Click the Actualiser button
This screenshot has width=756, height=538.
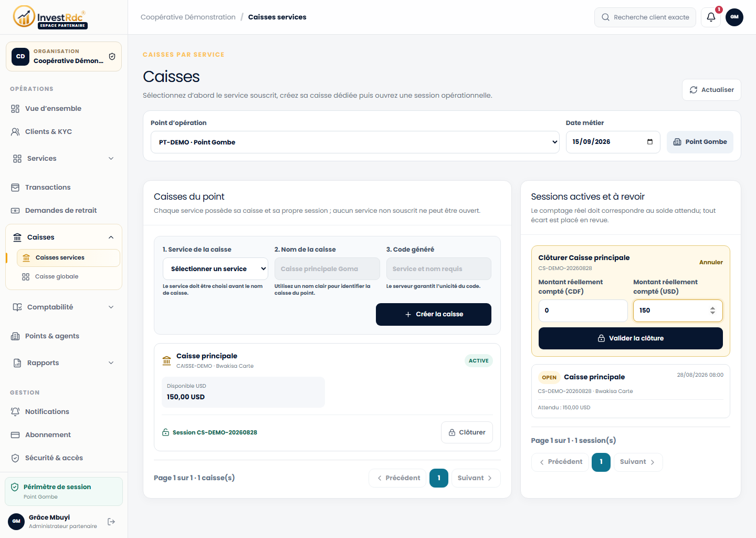coord(711,90)
